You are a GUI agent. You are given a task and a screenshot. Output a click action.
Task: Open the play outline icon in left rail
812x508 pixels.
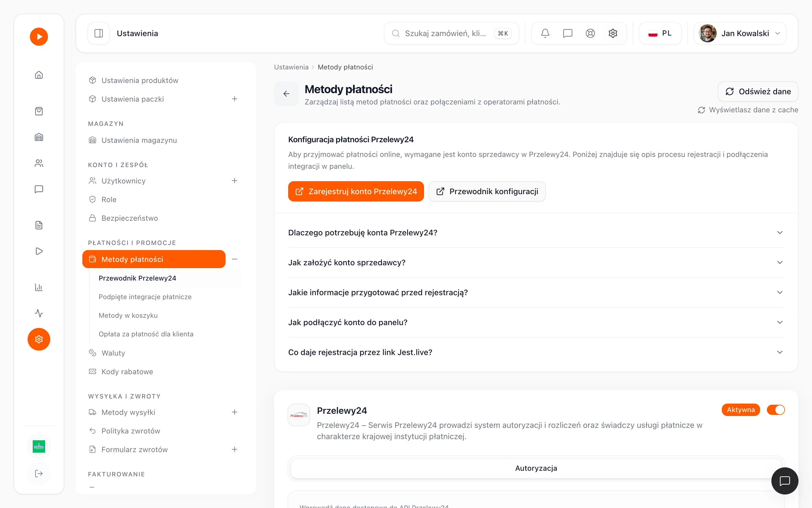pos(39,251)
